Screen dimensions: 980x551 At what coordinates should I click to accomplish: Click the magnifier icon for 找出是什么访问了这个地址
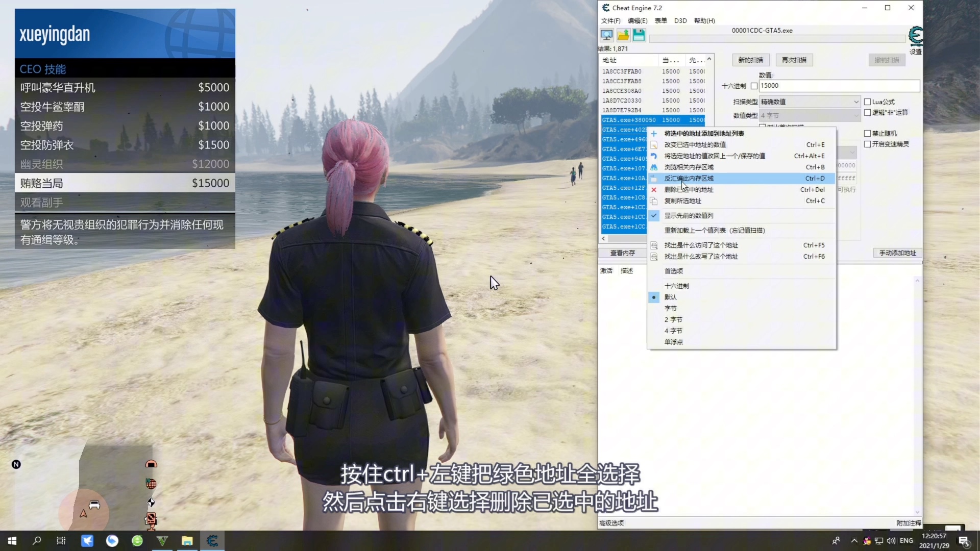tap(654, 245)
